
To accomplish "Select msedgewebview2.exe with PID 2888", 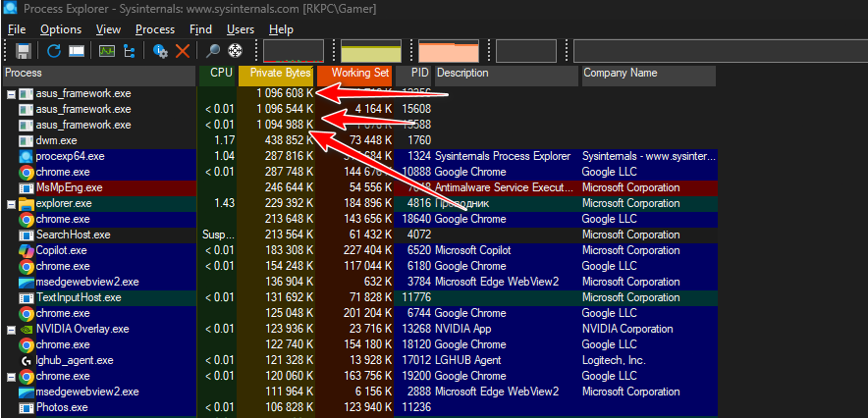I will [x=359, y=392].
